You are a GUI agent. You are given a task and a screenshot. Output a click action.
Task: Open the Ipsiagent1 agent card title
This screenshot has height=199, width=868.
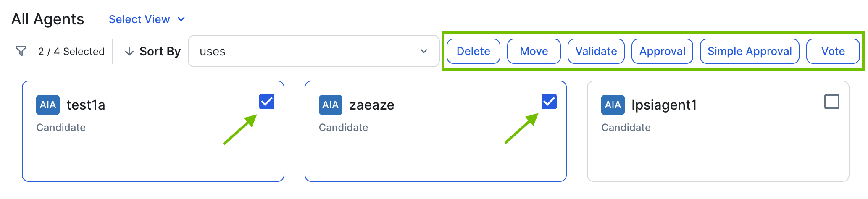[x=664, y=105]
